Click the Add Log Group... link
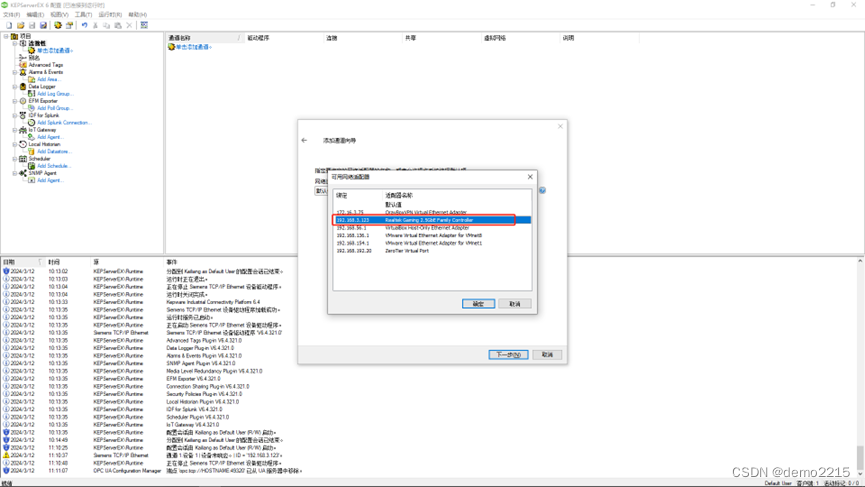 click(55, 94)
